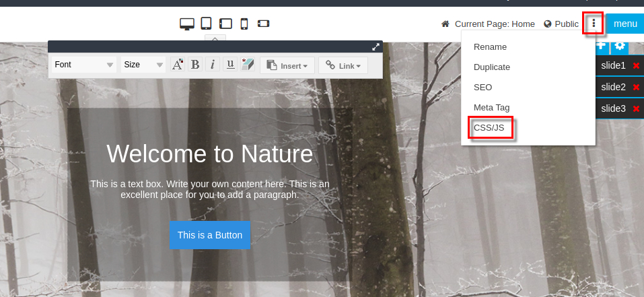The height and width of the screenshot is (297, 644).
Task: Switch to portrait tablet preview
Action: click(207, 24)
